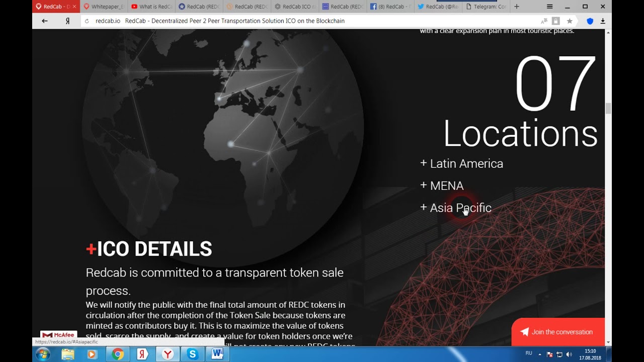Go back with the browser back arrow
The height and width of the screenshot is (362, 644).
(x=45, y=21)
